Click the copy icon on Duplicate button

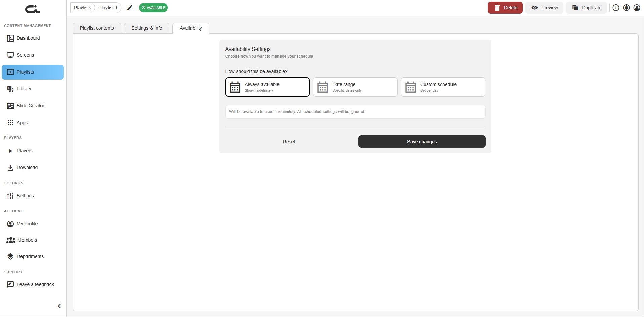coord(575,8)
